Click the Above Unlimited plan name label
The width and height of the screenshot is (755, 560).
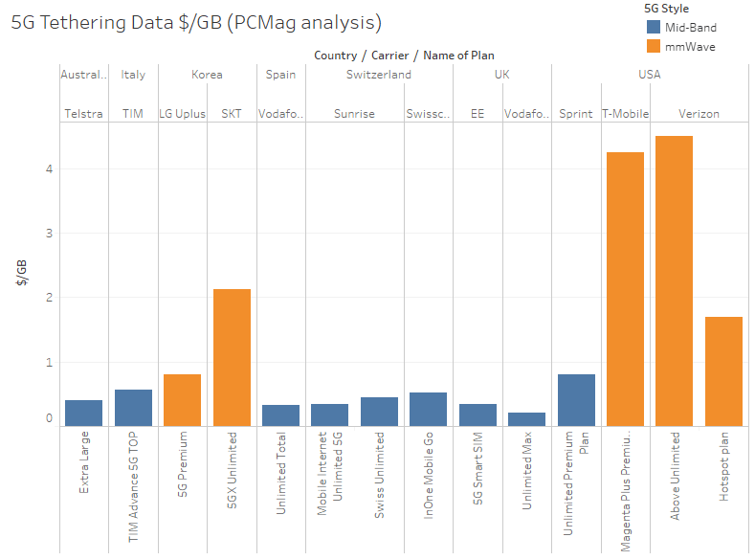coord(675,476)
